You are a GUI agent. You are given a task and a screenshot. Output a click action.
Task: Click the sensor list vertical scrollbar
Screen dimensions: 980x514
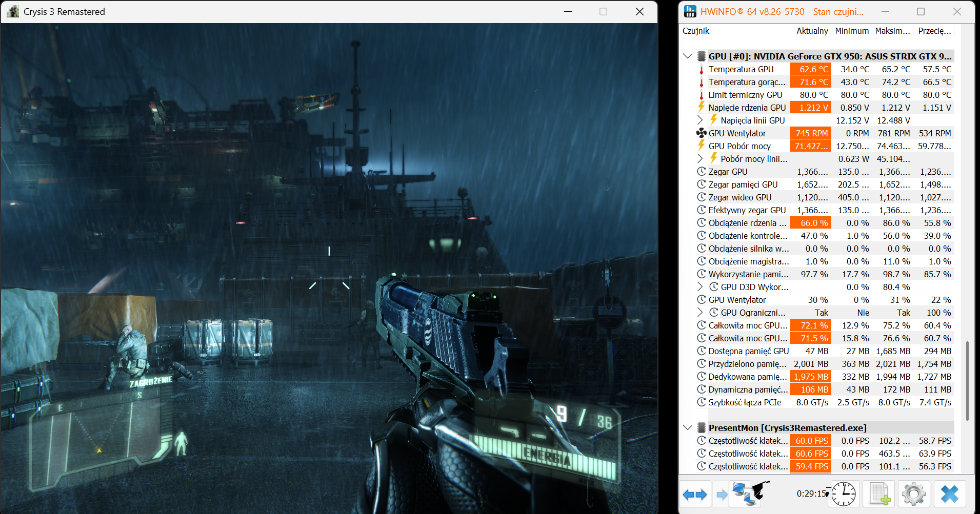pos(967,379)
